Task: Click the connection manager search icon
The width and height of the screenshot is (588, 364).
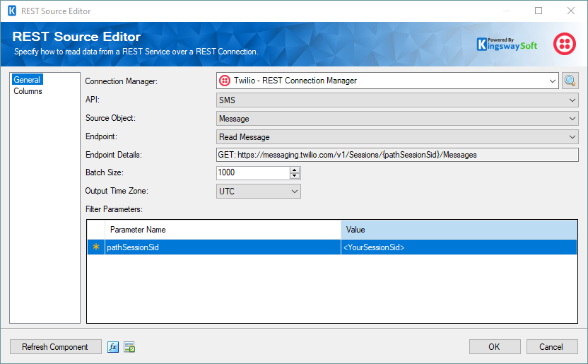Action: pyautogui.click(x=570, y=81)
